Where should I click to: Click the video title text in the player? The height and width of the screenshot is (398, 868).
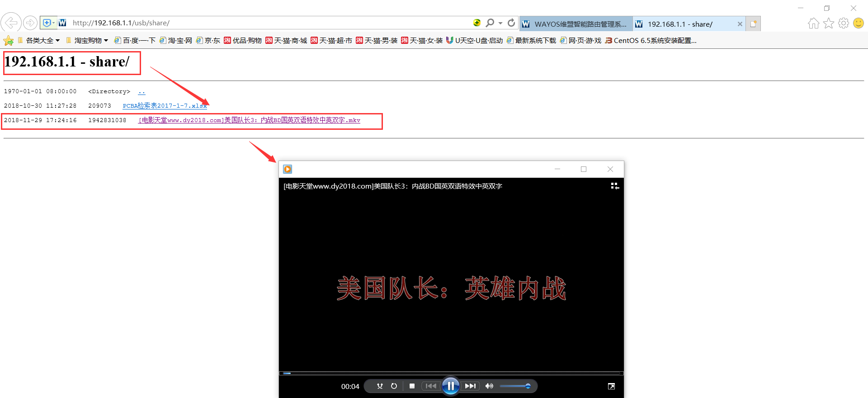click(x=393, y=186)
